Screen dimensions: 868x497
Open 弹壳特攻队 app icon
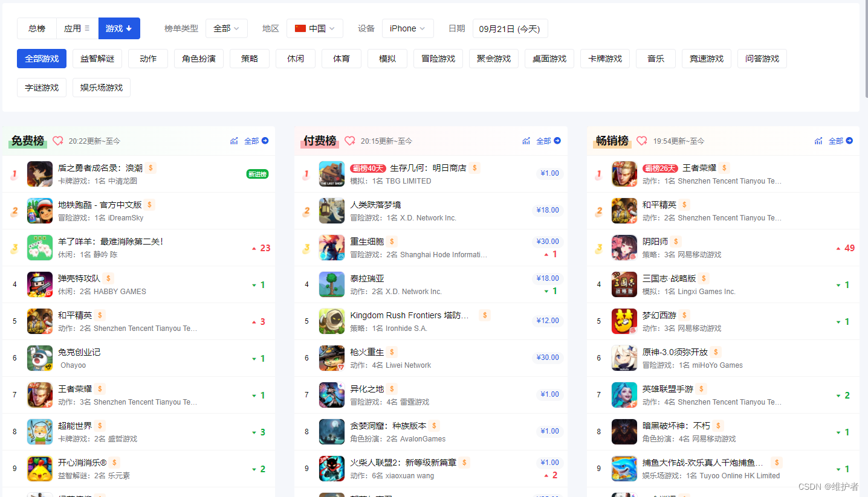pos(40,284)
